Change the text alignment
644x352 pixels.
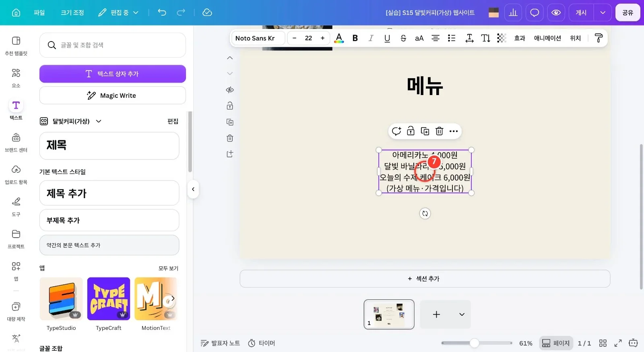coord(436,38)
